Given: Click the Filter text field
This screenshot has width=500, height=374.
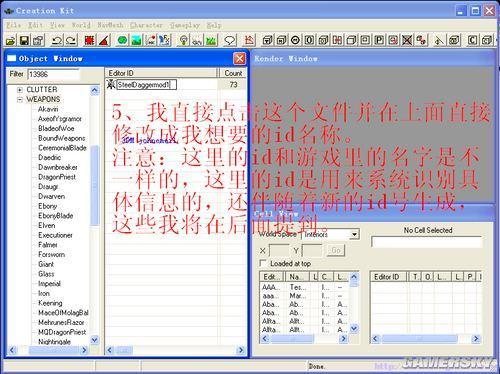Looking at the screenshot, I should click(54, 74).
